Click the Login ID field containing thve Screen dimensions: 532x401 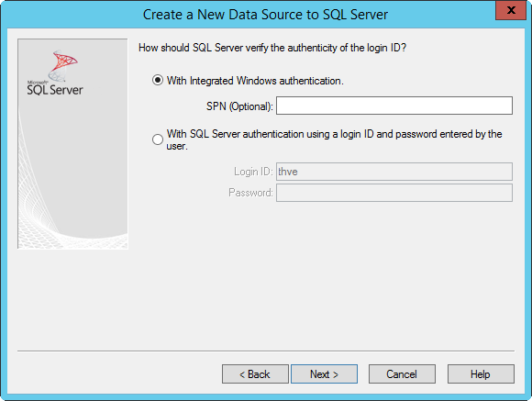click(x=394, y=172)
